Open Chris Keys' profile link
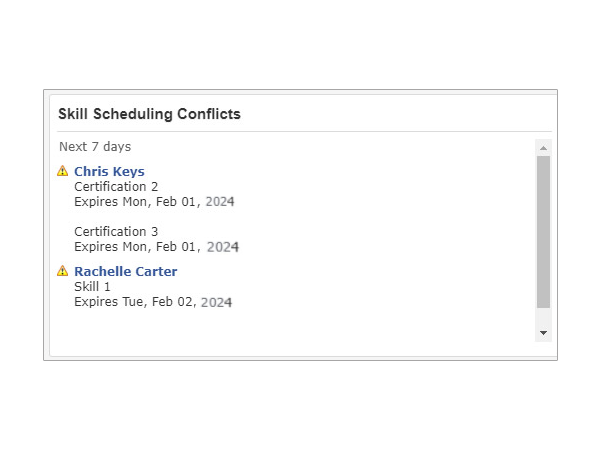The width and height of the screenshot is (600, 450). click(109, 171)
